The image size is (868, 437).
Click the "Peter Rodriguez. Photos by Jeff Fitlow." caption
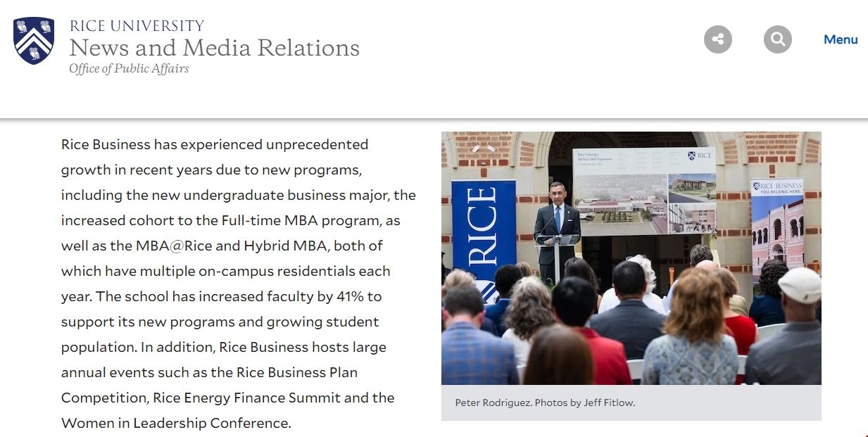click(545, 403)
